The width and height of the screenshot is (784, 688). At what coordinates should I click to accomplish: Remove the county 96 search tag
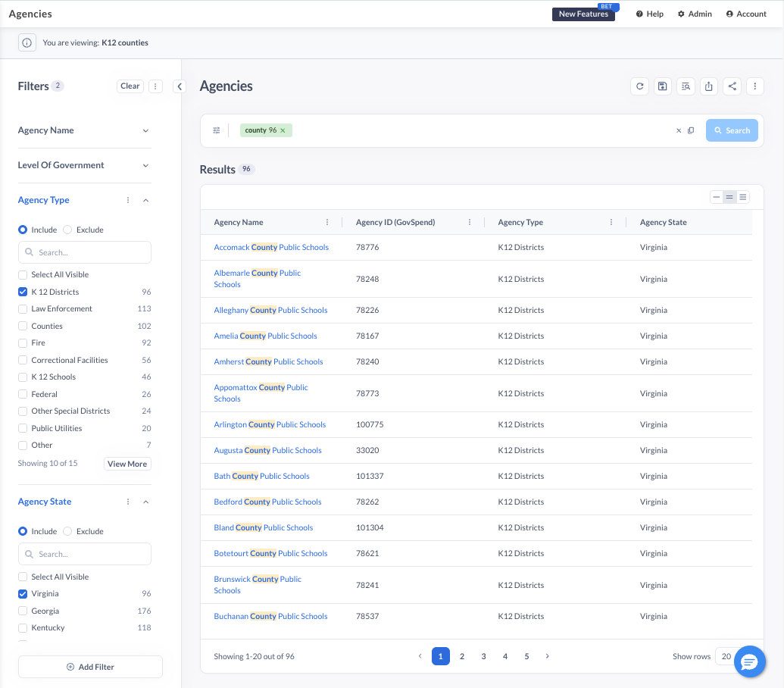(283, 130)
